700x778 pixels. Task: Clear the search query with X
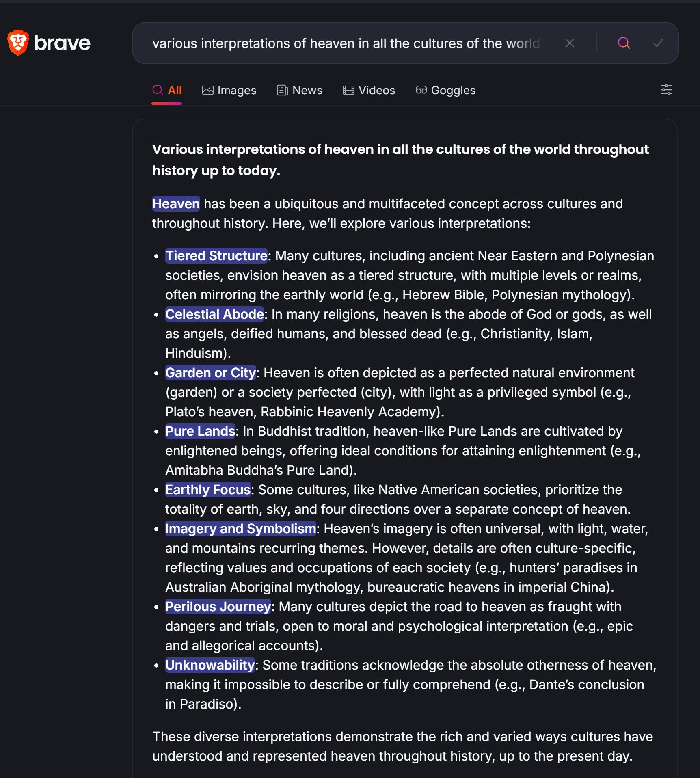(570, 43)
